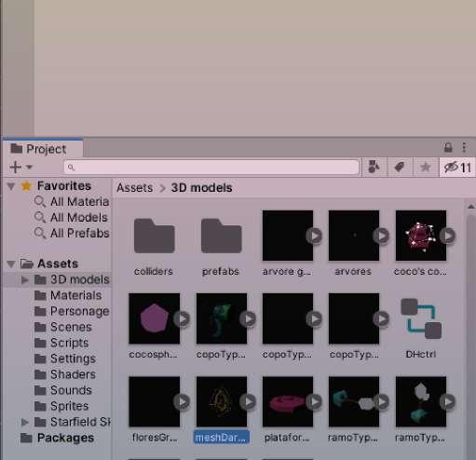Screen dimensions: 476x460
Task: Open the Project panel three-dot menu
Action: 464,147
